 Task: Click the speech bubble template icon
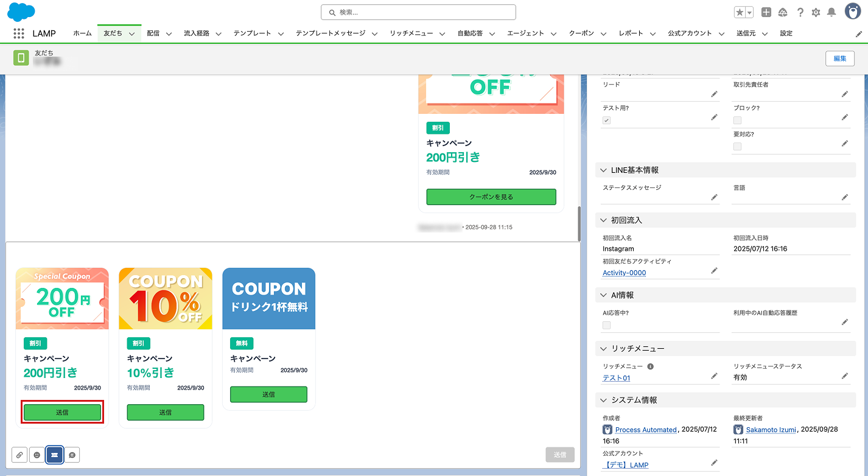tap(72, 455)
